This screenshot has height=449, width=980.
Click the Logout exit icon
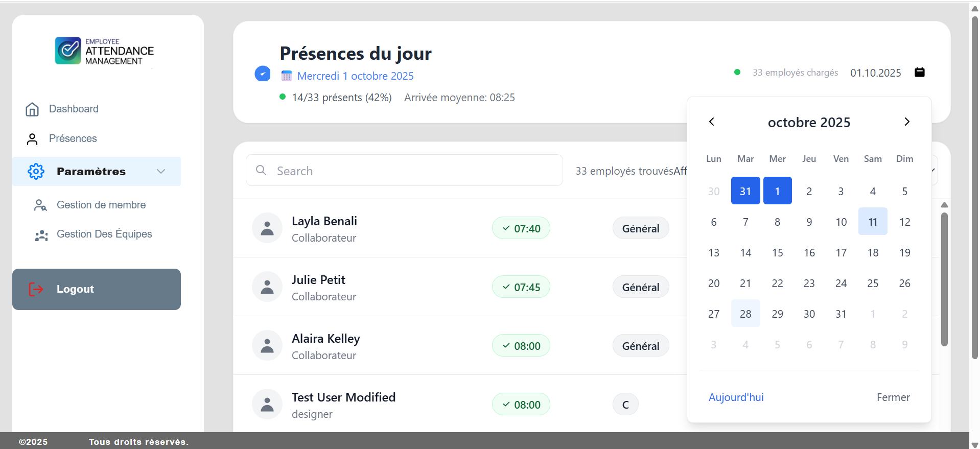[36, 289]
